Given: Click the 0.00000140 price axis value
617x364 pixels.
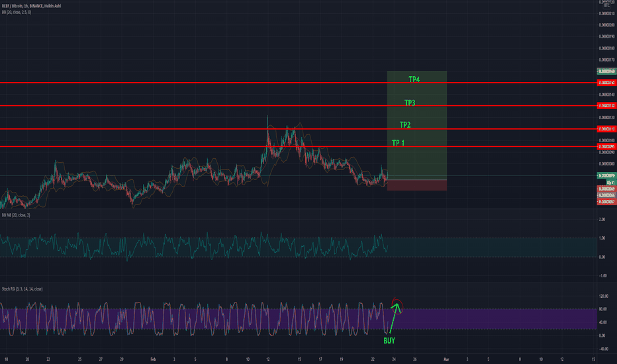Looking at the screenshot, I should point(606,95).
